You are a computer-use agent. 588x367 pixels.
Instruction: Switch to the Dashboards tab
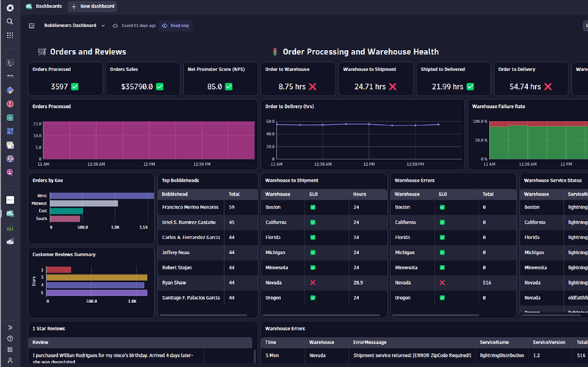point(48,6)
